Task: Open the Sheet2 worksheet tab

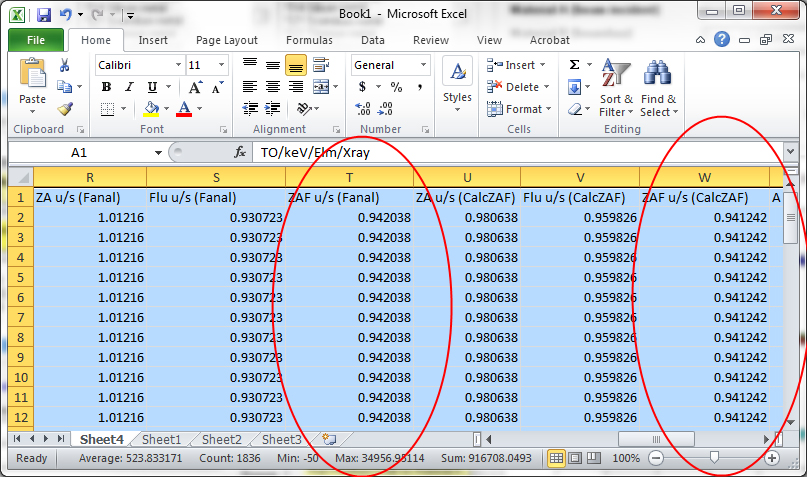Action: (x=221, y=439)
